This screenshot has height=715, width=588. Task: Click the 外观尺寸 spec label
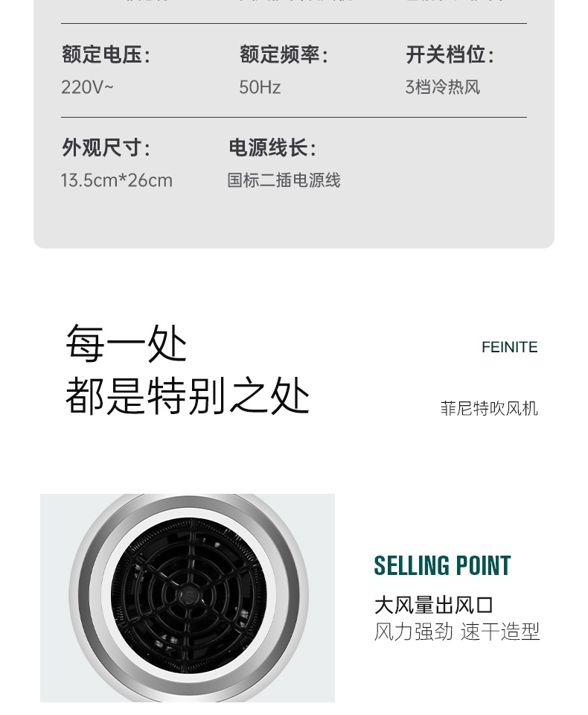[106, 148]
